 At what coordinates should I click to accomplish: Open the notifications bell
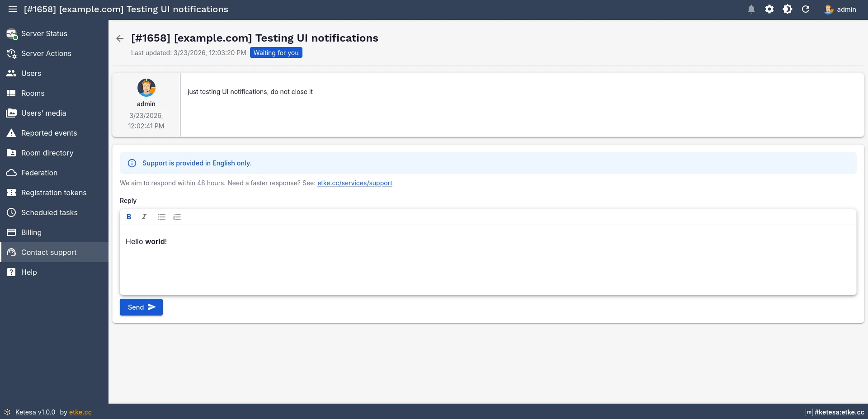751,9
